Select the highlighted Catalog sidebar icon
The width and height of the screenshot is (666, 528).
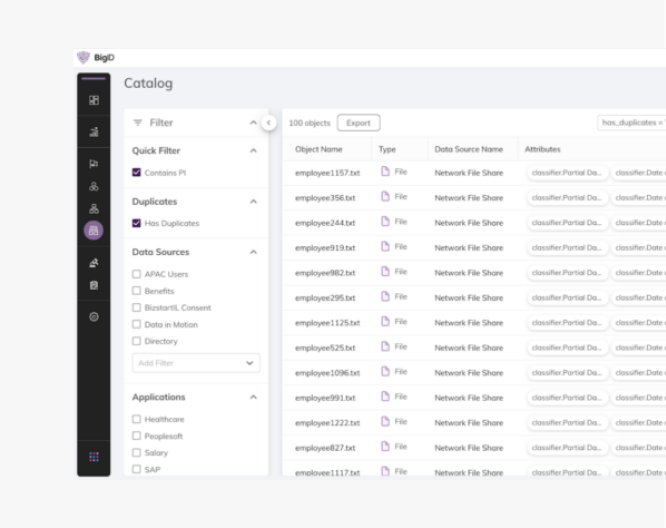click(x=94, y=230)
